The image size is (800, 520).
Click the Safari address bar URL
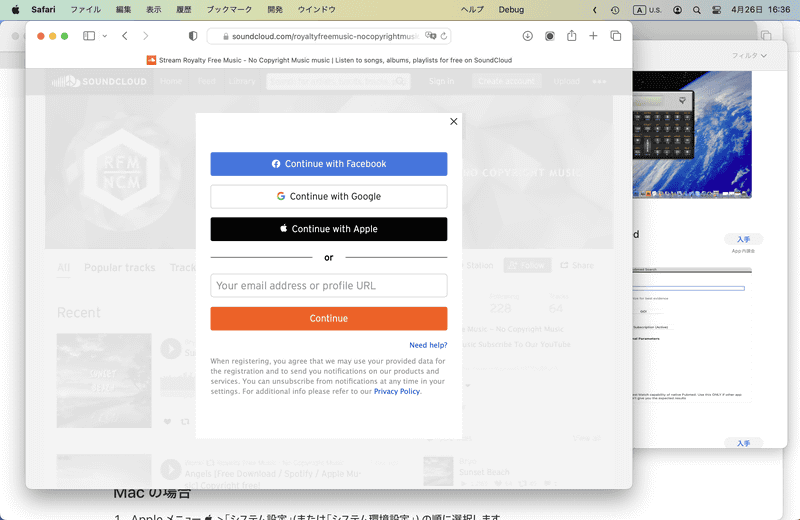[x=324, y=36]
